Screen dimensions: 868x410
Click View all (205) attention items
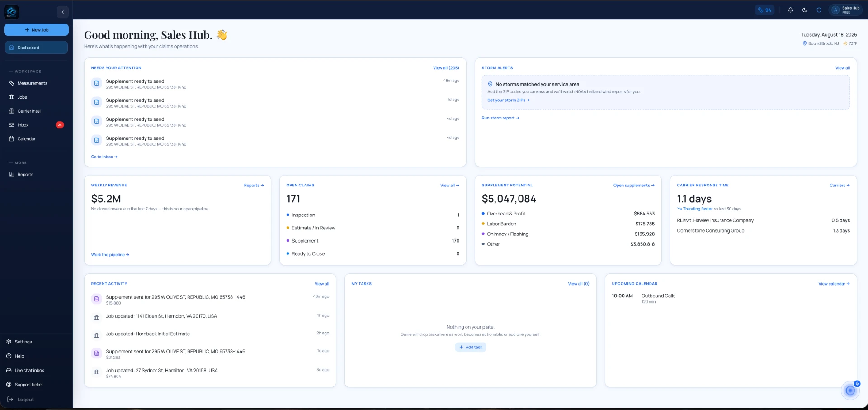[x=446, y=68]
